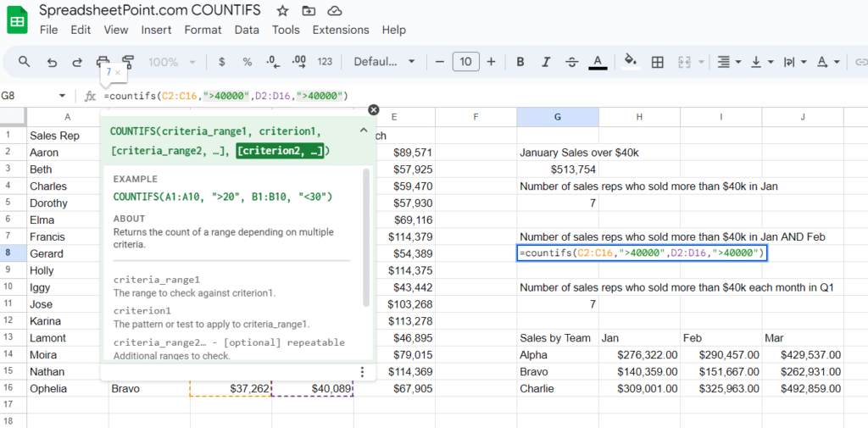The width and height of the screenshot is (868, 428).
Task: Click the font size input field
Action: 465,62
